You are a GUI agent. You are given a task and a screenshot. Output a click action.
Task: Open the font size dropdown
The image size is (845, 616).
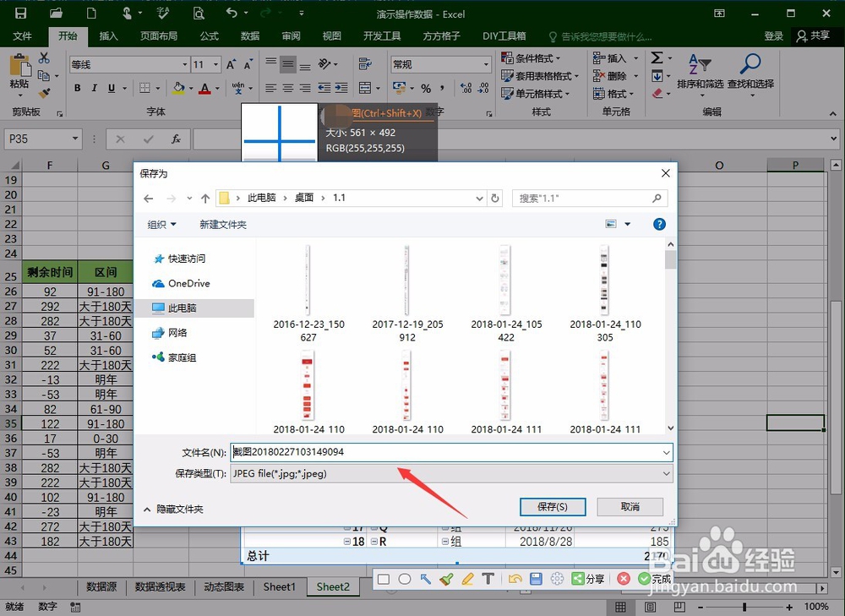point(215,65)
